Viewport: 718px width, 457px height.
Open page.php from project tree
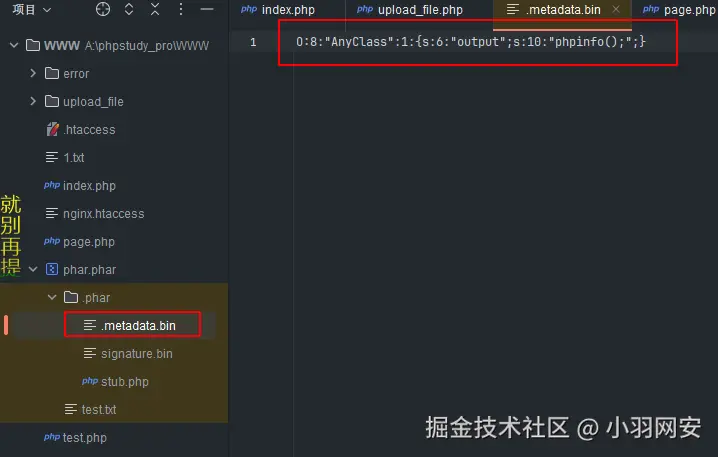pyautogui.click(x=89, y=242)
